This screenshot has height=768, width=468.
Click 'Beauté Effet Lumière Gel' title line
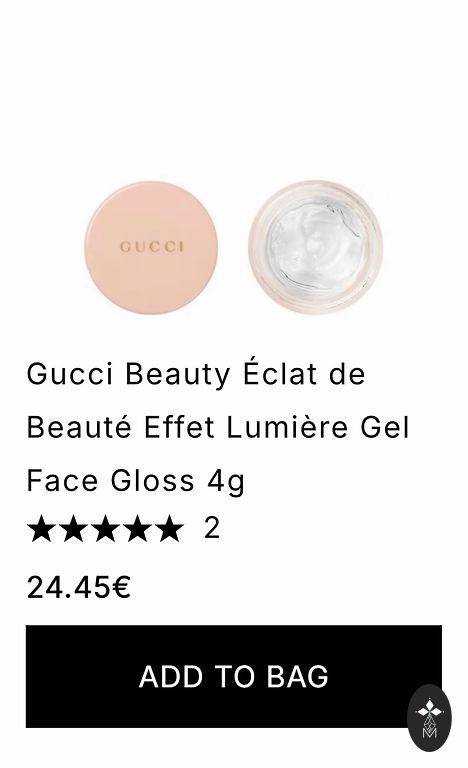(x=218, y=427)
